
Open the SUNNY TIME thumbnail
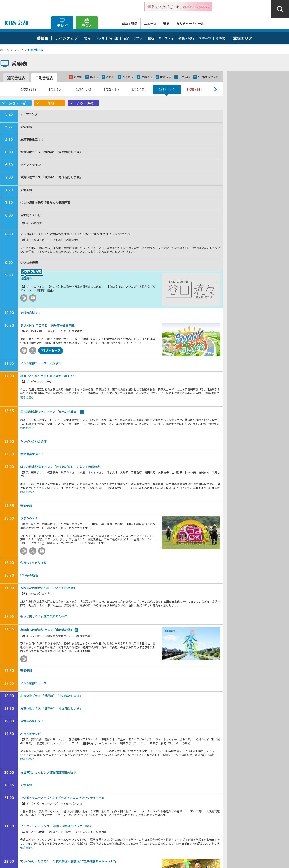(x=191, y=340)
